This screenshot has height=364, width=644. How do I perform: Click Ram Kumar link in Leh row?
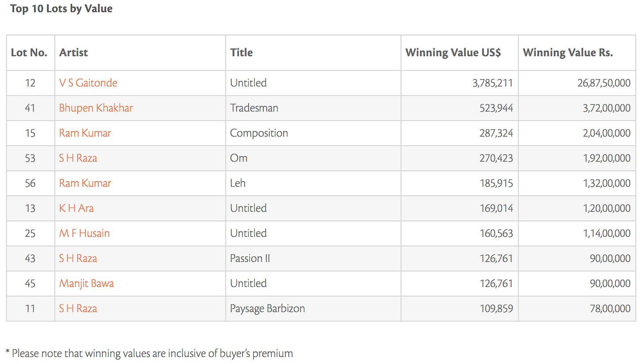click(85, 183)
